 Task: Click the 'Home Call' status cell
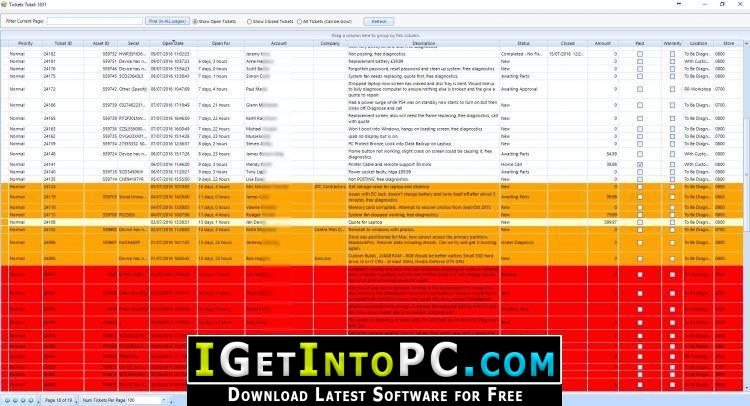click(523, 164)
